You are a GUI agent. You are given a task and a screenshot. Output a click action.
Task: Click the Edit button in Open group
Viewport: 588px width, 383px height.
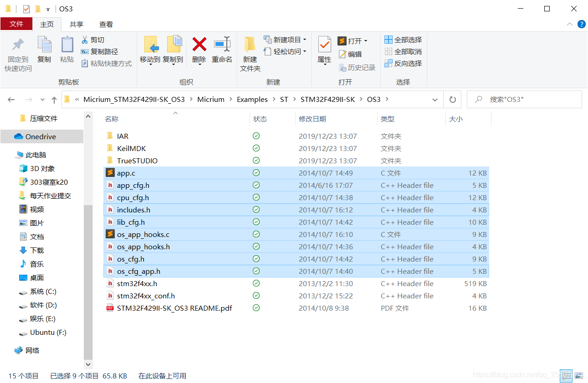350,54
